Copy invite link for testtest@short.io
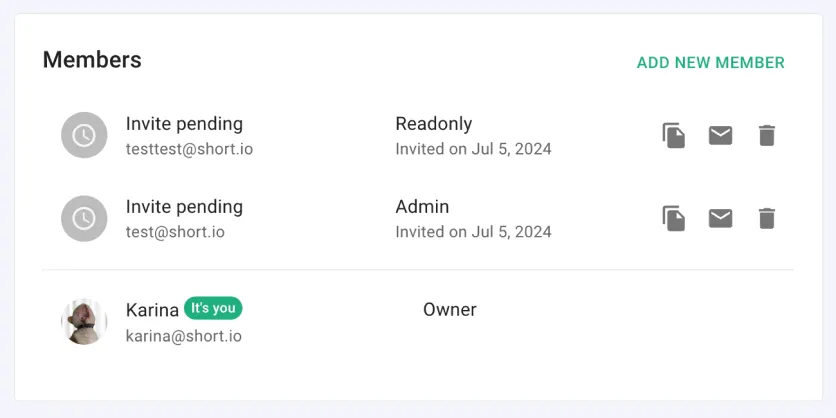This screenshot has height=418, width=836. pos(674,135)
